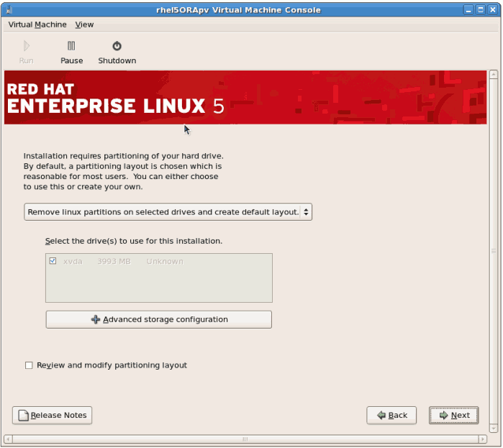Click the horizontal scrollbar left arrow
Viewport: 503px width, 448px height.
(9, 439)
